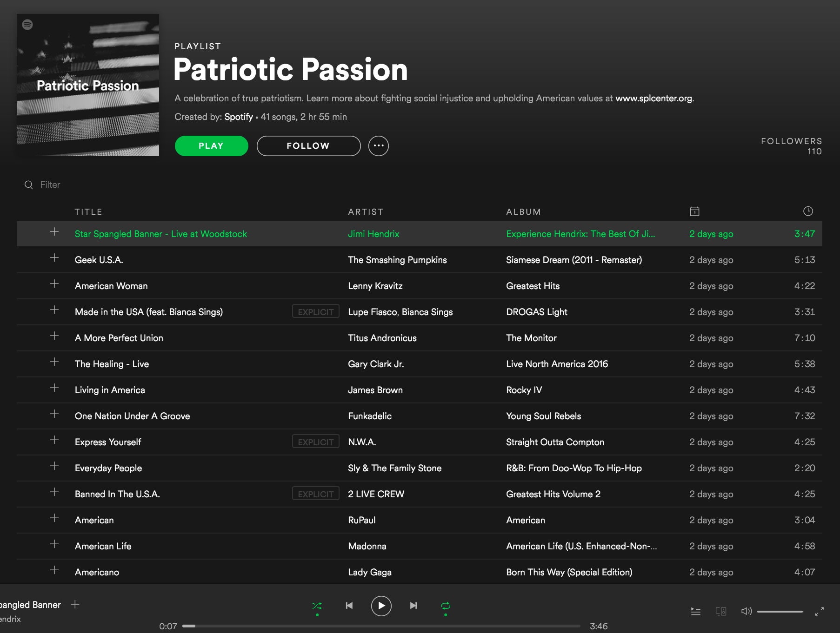Add Everyday People to library
Image resolution: width=840 pixels, height=633 pixels.
(x=54, y=466)
